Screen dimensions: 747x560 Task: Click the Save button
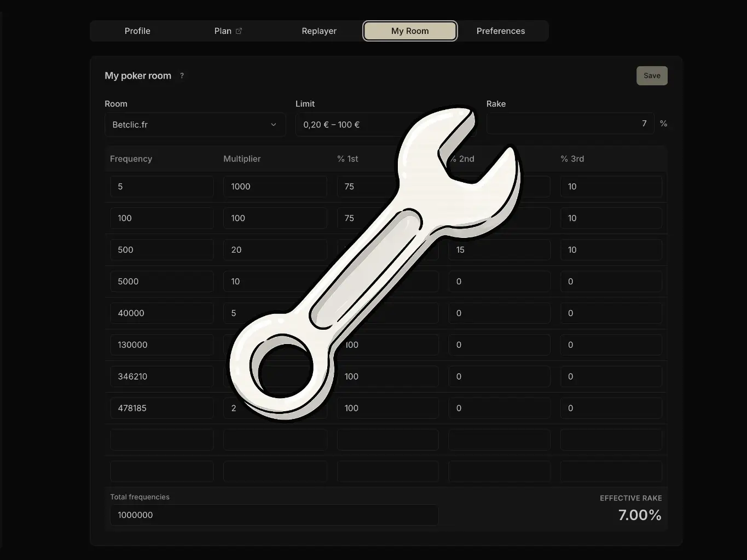point(651,75)
